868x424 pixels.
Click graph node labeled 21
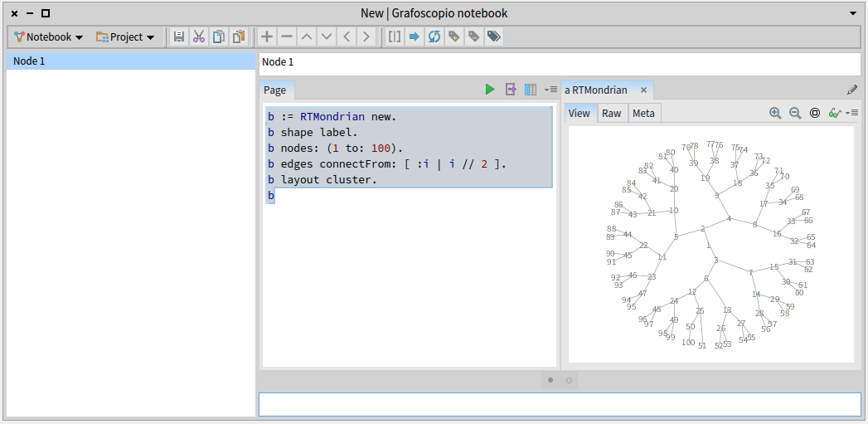point(652,213)
